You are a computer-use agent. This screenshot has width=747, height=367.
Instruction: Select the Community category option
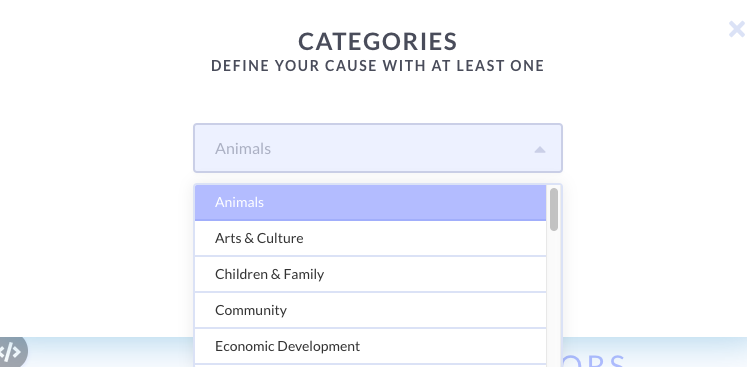point(370,310)
